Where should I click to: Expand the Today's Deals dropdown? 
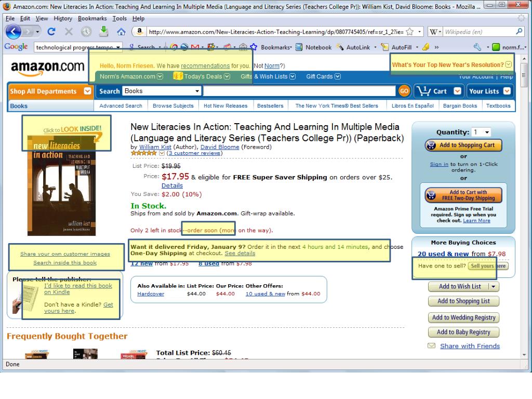click(x=227, y=76)
